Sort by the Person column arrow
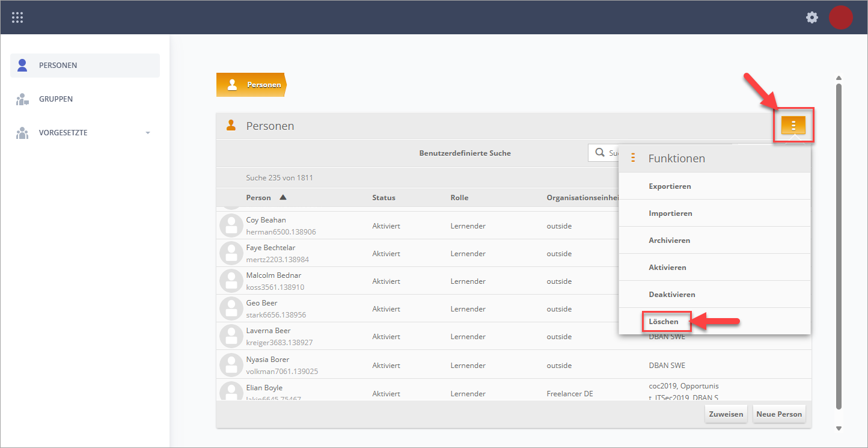Screen dimensions: 868x448 tap(283, 197)
